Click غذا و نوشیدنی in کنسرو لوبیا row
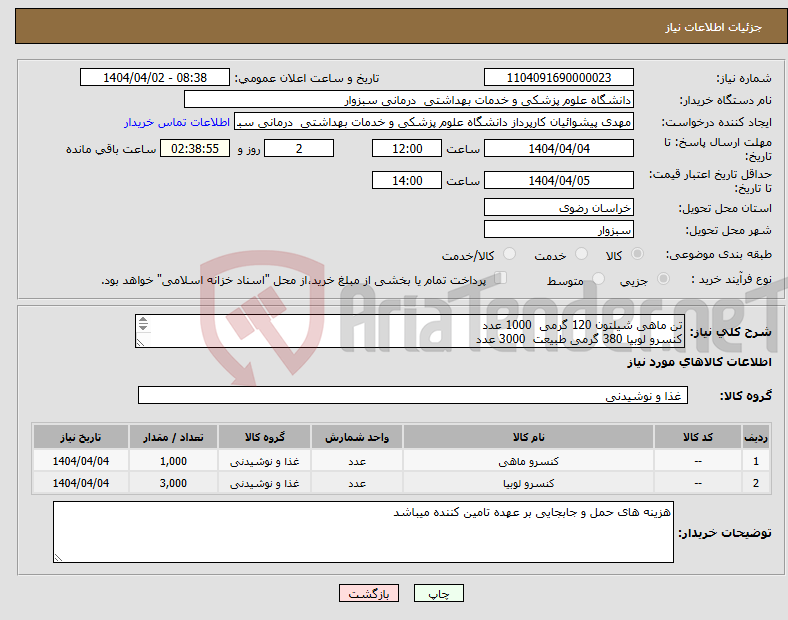 tap(264, 483)
